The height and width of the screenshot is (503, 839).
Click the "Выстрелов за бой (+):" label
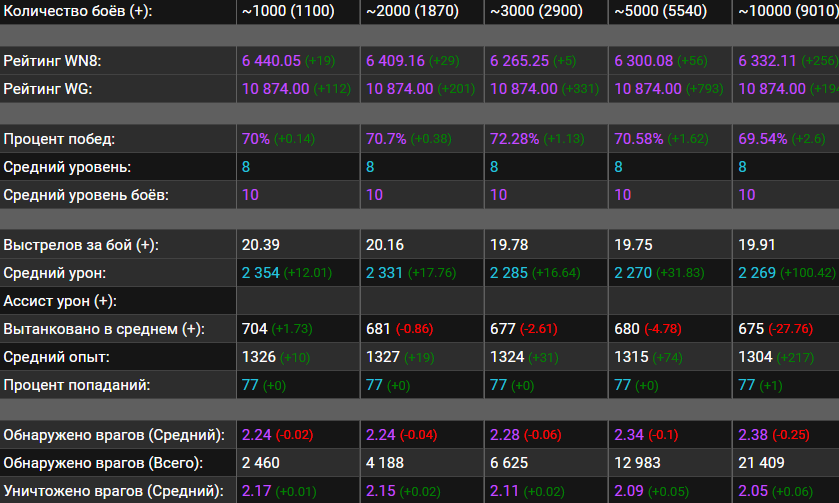[x=80, y=245]
